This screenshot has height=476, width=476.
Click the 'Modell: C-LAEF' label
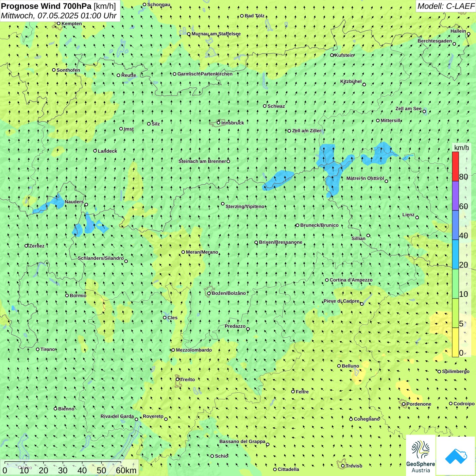[x=446, y=6]
